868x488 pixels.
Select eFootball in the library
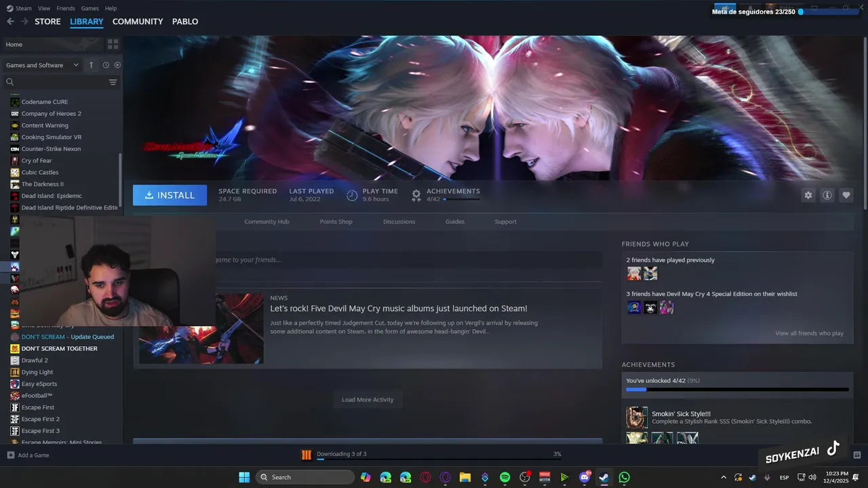click(37, 395)
